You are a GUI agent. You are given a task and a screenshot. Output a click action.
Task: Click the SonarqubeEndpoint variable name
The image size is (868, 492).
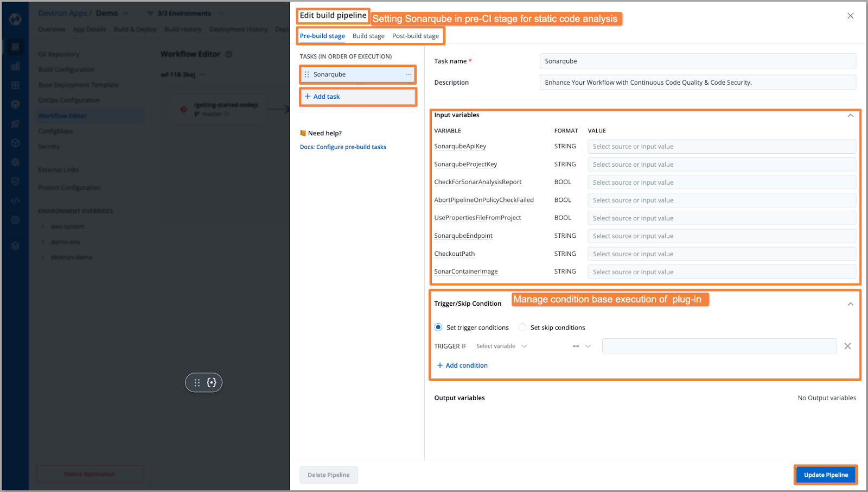pyautogui.click(x=463, y=236)
